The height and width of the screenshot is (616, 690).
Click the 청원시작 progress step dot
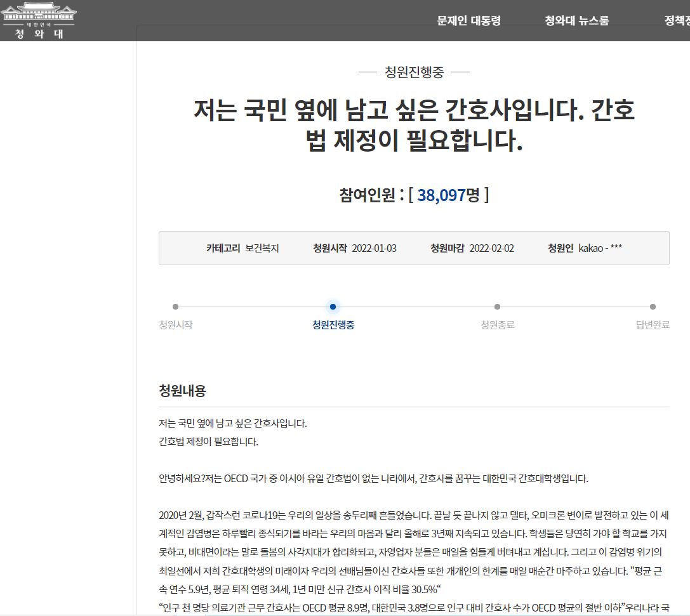[x=176, y=307]
